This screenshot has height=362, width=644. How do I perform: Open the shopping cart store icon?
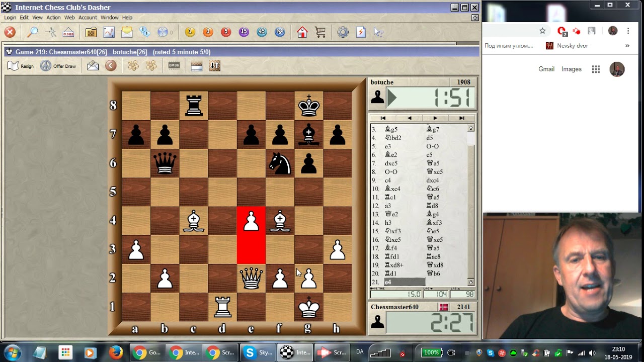[x=320, y=32]
